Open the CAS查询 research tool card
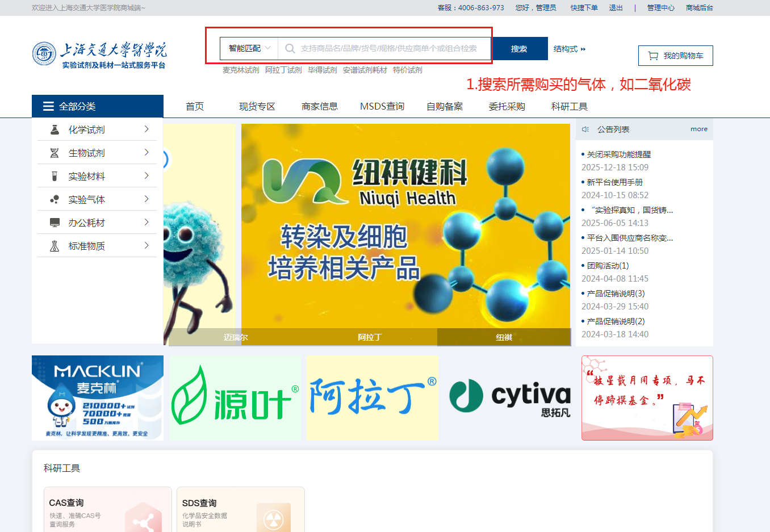Viewport: 770px width, 532px height. pyautogui.click(x=107, y=510)
